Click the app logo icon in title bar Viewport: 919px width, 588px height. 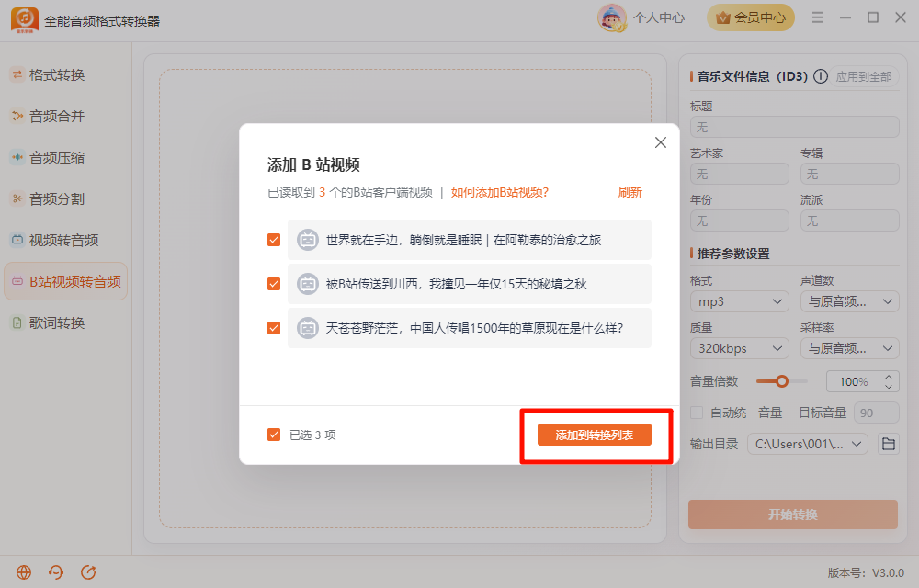pos(25,20)
